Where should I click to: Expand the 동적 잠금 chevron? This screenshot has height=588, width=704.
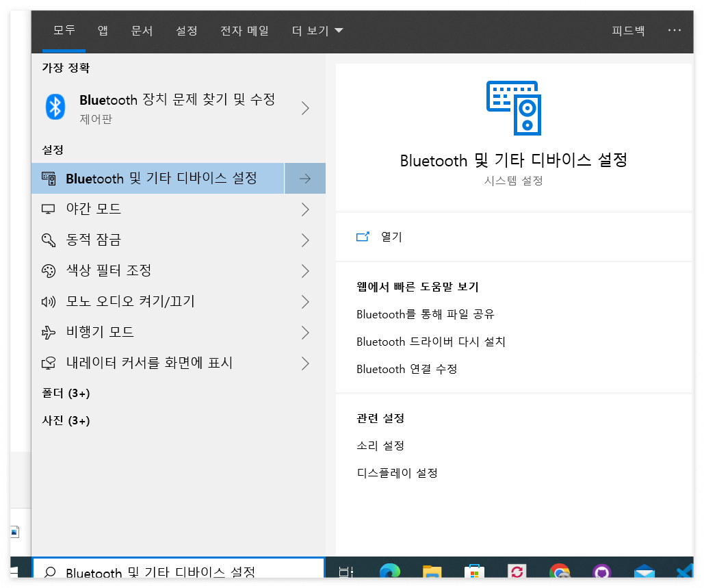coord(305,240)
